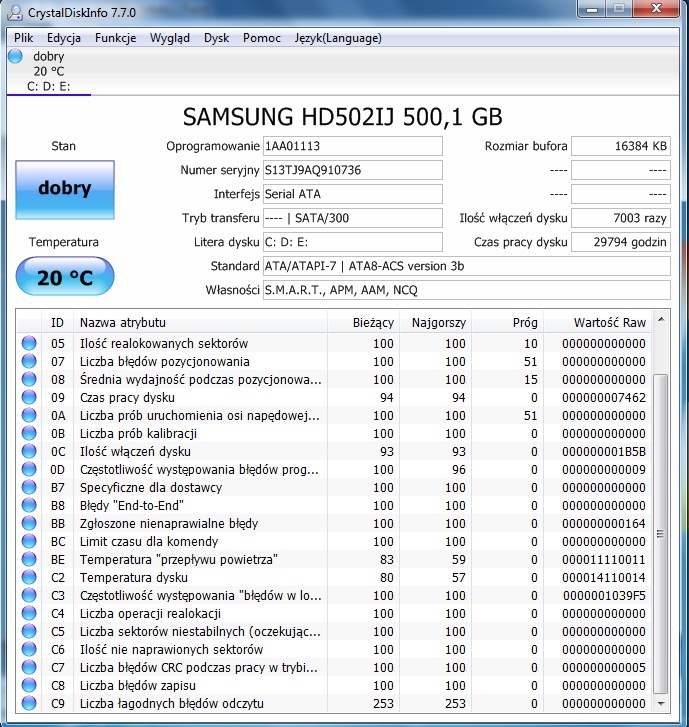The width and height of the screenshot is (689, 727).
Task: Click status orb for attribute C2
Action: [29, 577]
